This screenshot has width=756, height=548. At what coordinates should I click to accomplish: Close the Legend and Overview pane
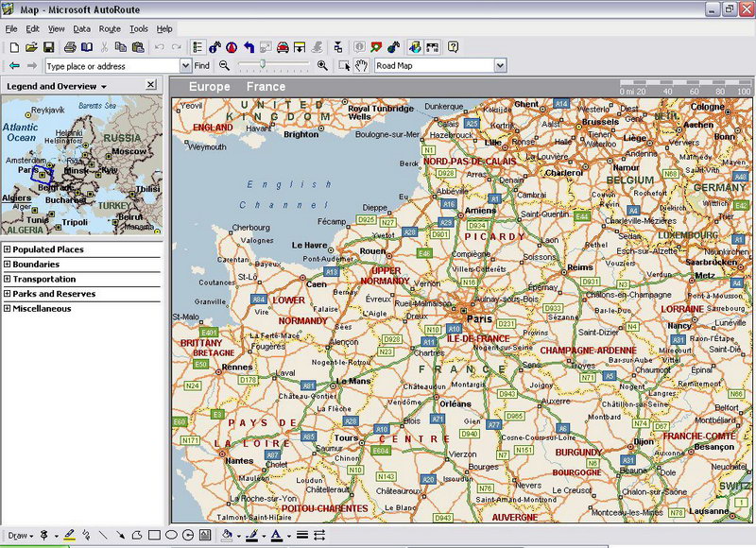pyautogui.click(x=151, y=85)
